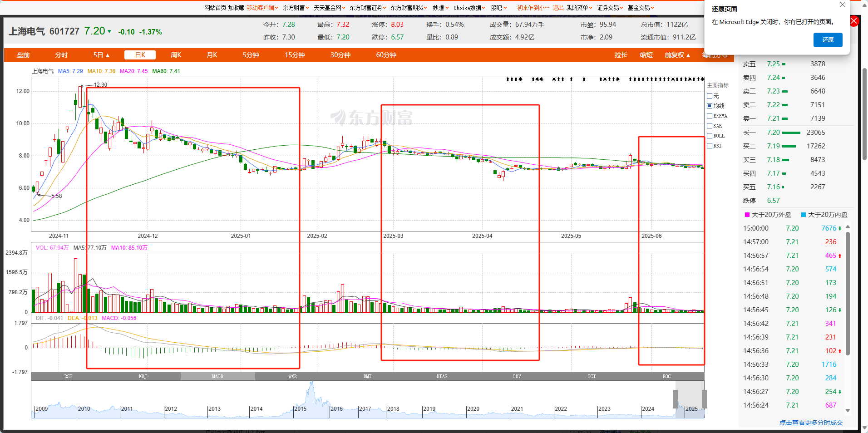Image resolution: width=868 pixels, height=433 pixels.
Task: Enable the EXPMA indicator checkbox
Action: [710, 116]
